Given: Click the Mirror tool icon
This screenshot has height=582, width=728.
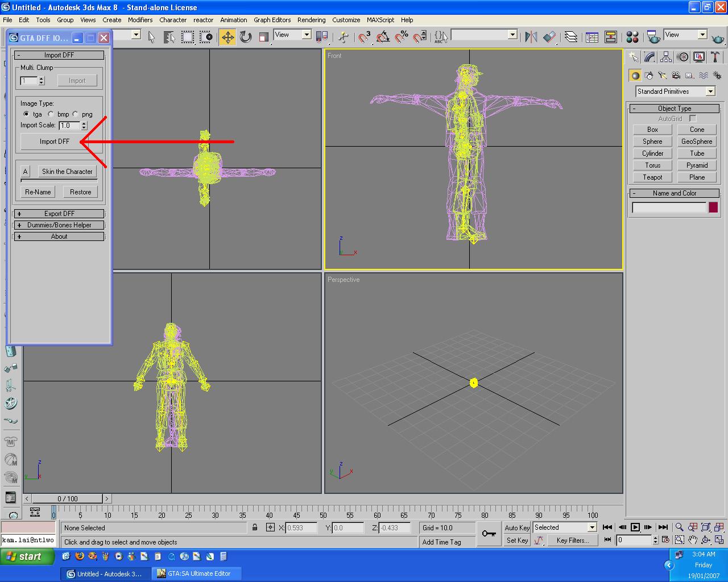Looking at the screenshot, I should point(531,38).
